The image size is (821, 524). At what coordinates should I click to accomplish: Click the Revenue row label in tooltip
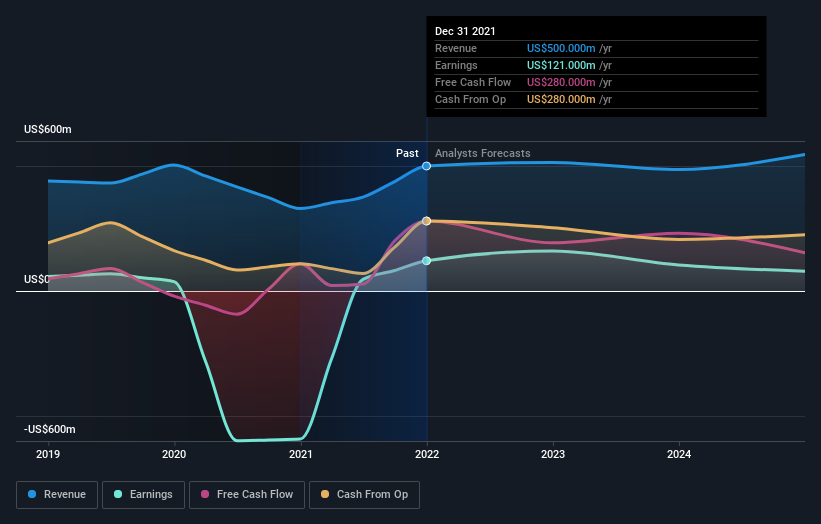pyautogui.click(x=456, y=48)
